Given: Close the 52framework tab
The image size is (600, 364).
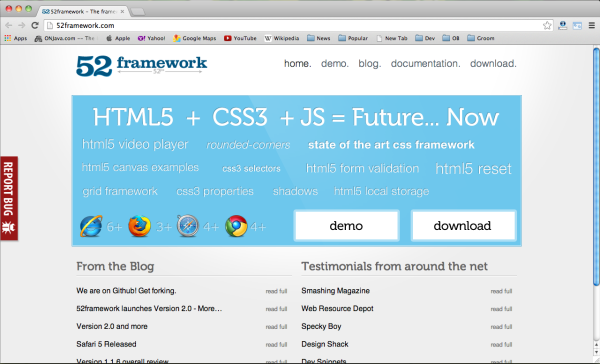Looking at the screenshot, I should (122, 11).
